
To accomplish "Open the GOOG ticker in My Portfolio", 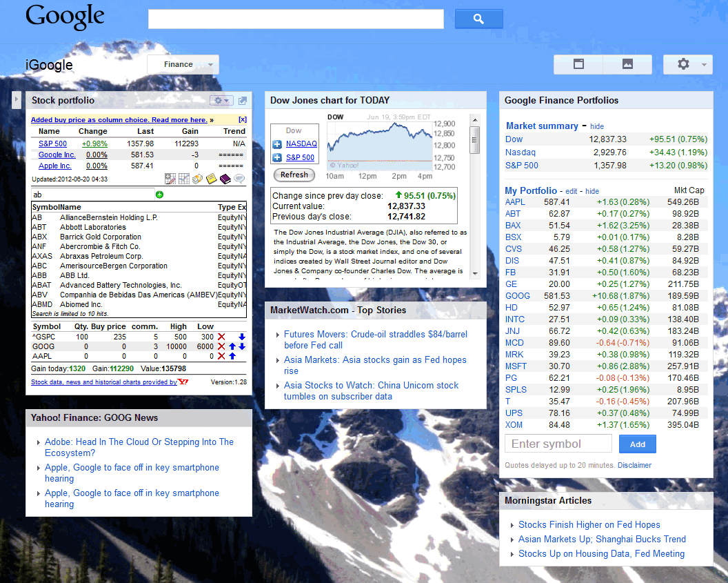I will click(x=517, y=296).
